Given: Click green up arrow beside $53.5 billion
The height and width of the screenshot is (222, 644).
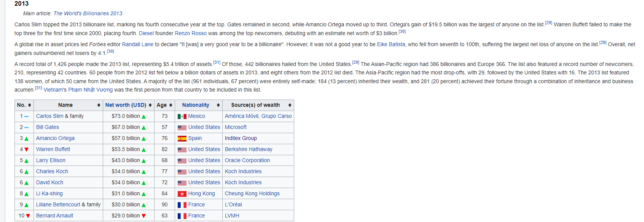Looking at the screenshot, I should click(144, 150).
